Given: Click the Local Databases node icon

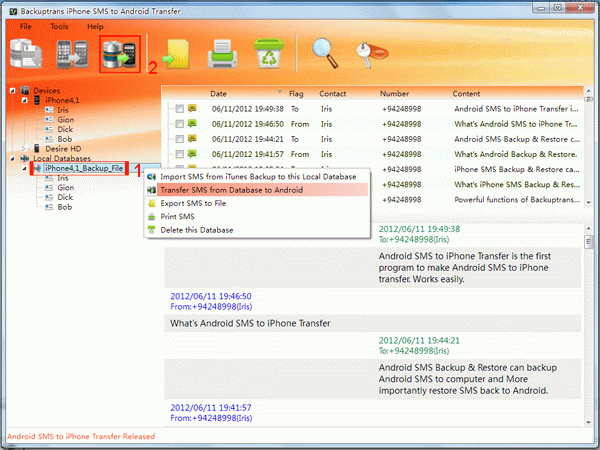Looking at the screenshot, I should pyautogui.click(x=25, y=158).
